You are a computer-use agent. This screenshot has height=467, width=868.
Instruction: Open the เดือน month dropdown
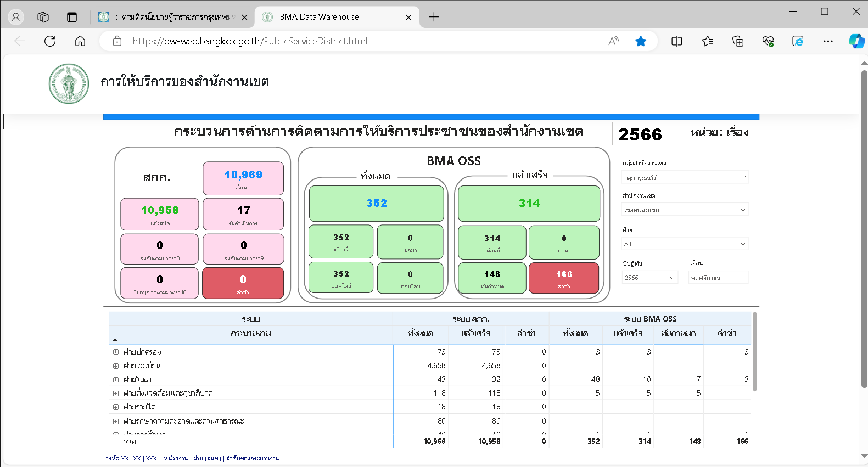[718, 278]
